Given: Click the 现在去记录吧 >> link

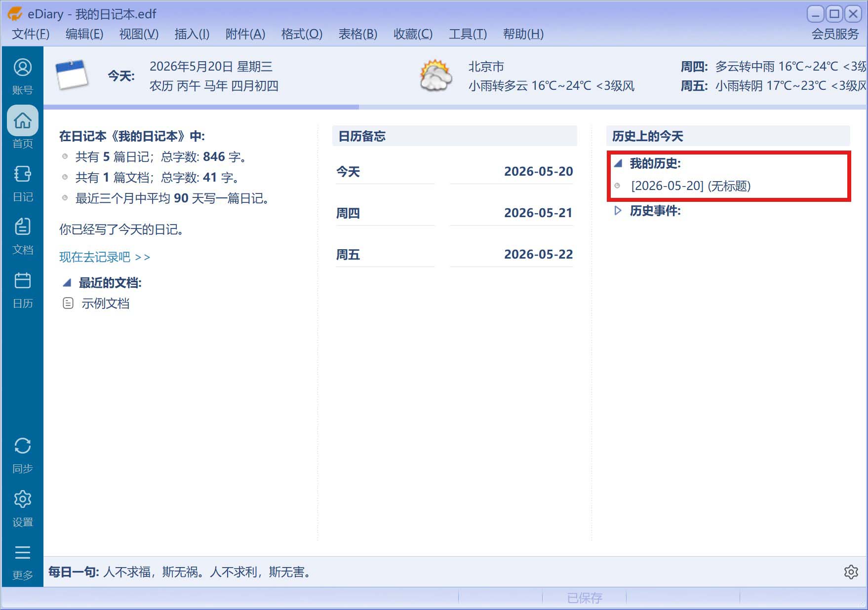Looking at the screenshot, I should pyautogui.click(x=105, y=257).
